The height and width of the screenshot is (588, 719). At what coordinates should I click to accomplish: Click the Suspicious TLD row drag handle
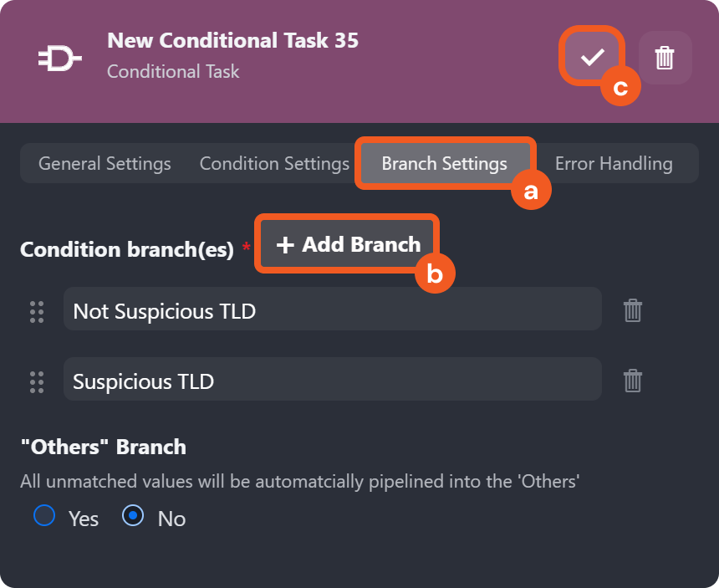click(x=37, y=382)
